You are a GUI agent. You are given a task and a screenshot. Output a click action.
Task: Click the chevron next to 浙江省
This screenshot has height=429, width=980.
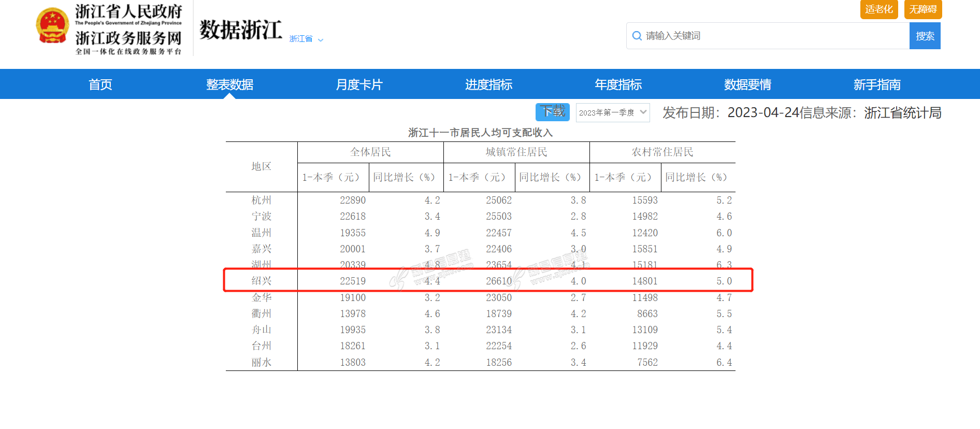[x=321, y=40]
